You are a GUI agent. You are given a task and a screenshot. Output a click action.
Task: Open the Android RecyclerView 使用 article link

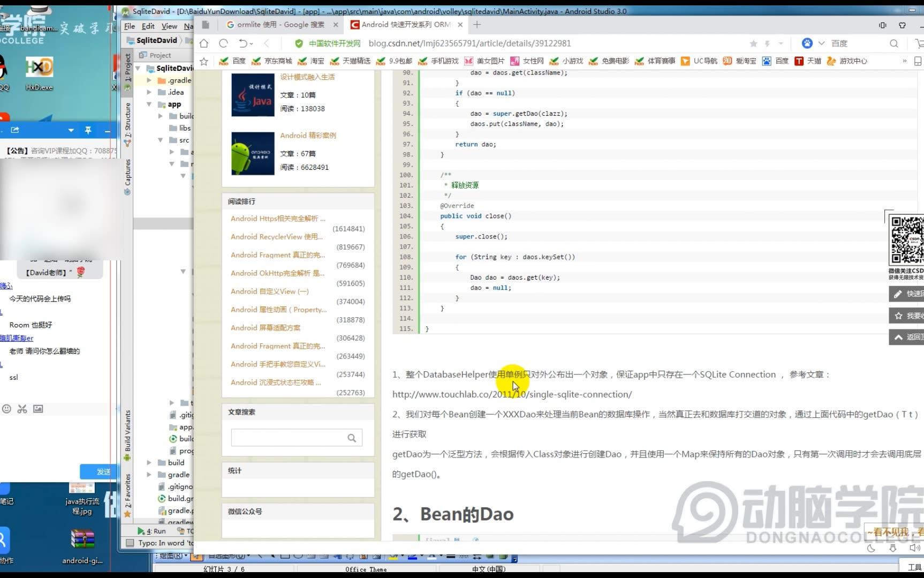(x=277, y=237)
